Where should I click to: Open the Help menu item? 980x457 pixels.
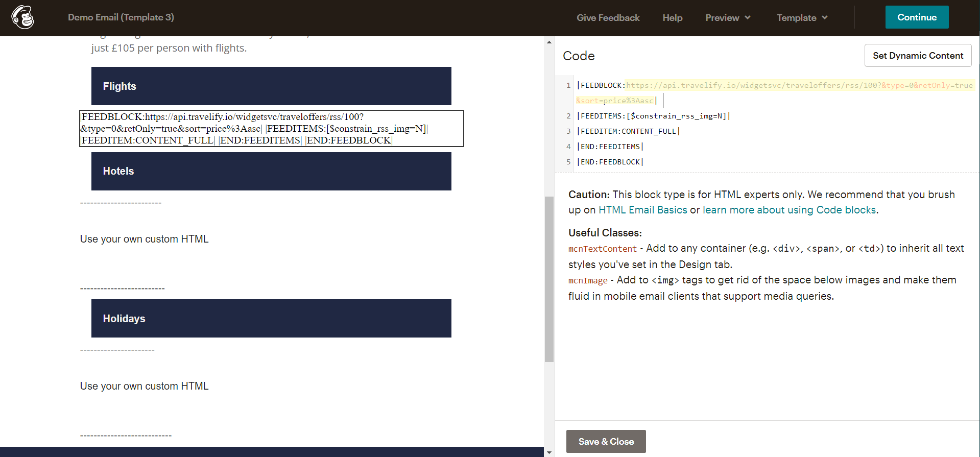(x=672, y=17)
